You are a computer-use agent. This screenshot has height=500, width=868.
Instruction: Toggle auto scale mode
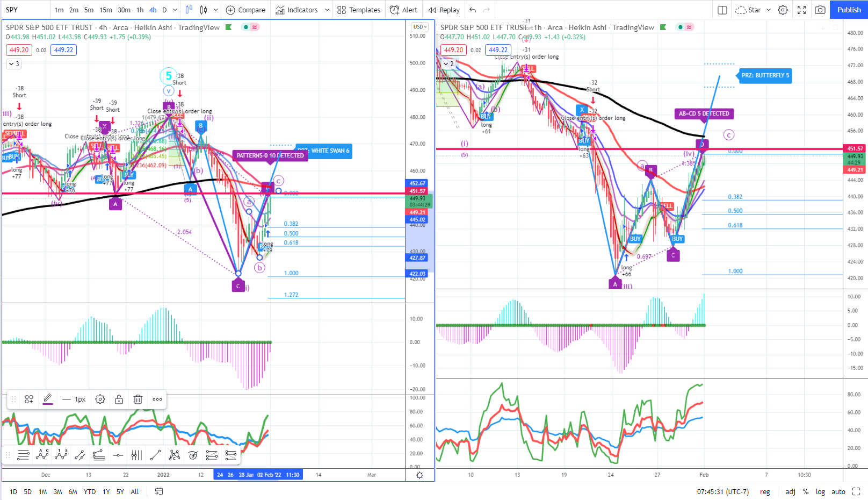click(838, 491)
